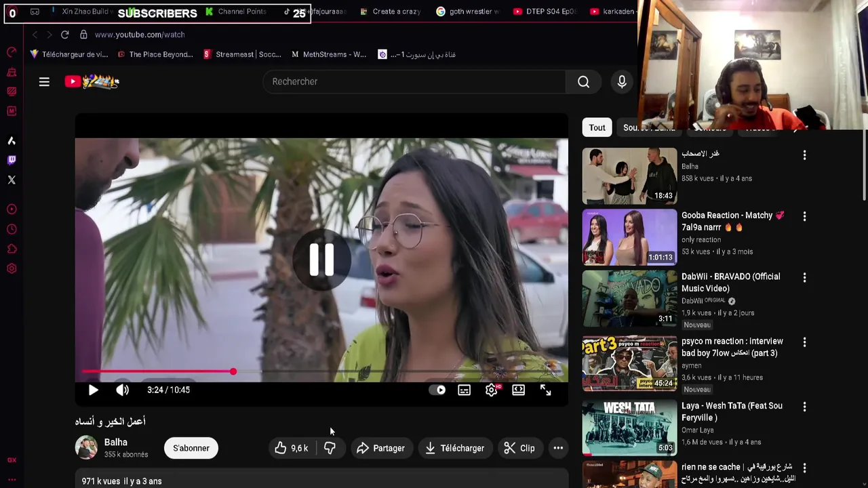
Task: Switch to the karkaden tab
Action: [x=612, y=12]
